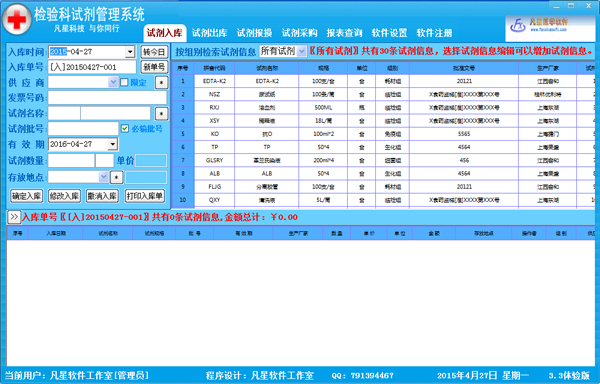The image size is (600, 384).
Task: Select the XSY reagent row
Action: pyautogui.click(x=383, y=121)
